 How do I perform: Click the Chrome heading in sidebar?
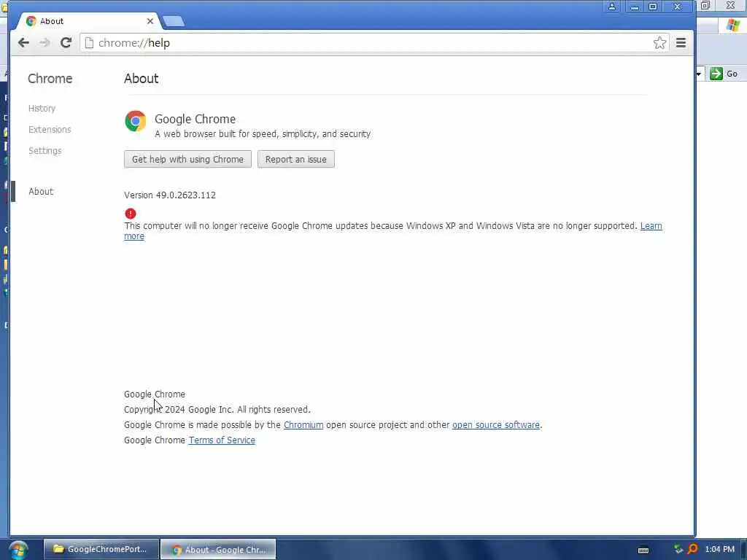pos(50,79)
